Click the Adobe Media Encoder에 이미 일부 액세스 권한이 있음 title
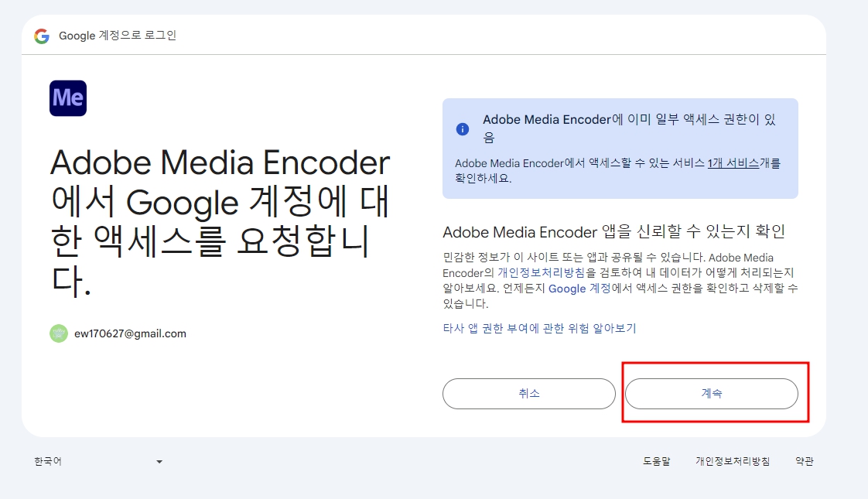Image resolution: width=868 pixels, height=499 pixels. pyautogui.click(x=629, y=128)
